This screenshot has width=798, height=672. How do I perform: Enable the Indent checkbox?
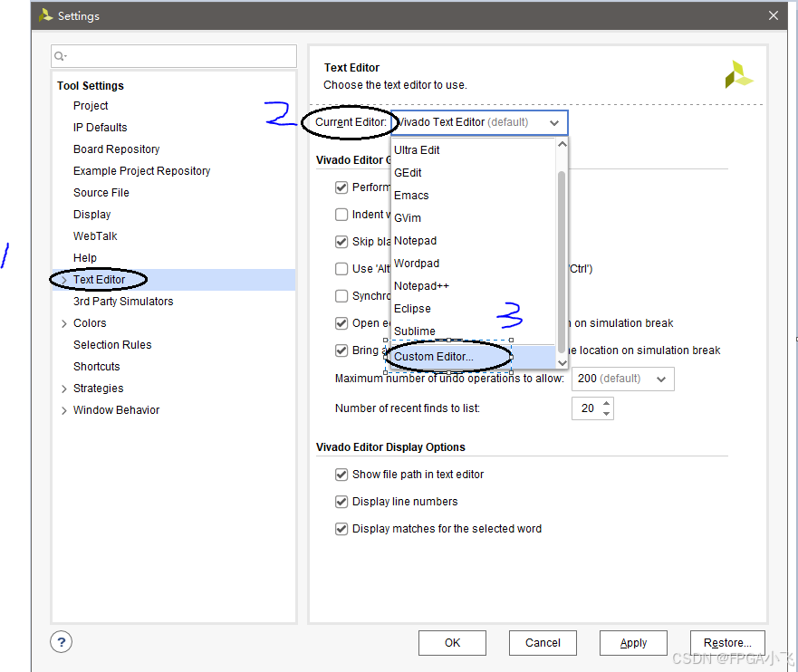(341, 215)
